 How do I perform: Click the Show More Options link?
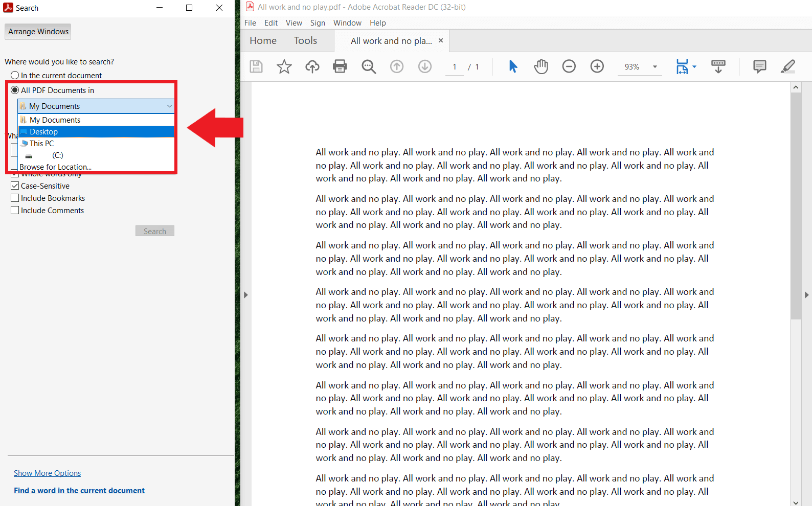point(47,473)
